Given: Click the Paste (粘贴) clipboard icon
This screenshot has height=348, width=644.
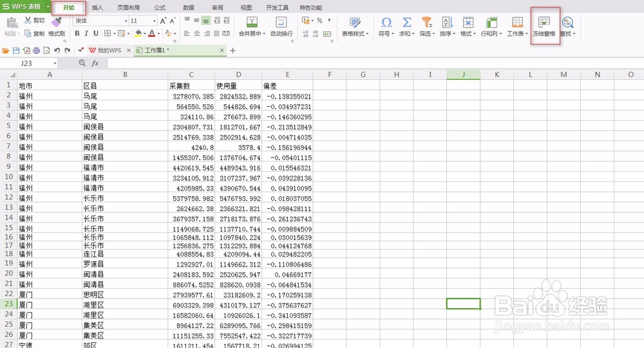Looking at the screenshot, I should 12,23.
